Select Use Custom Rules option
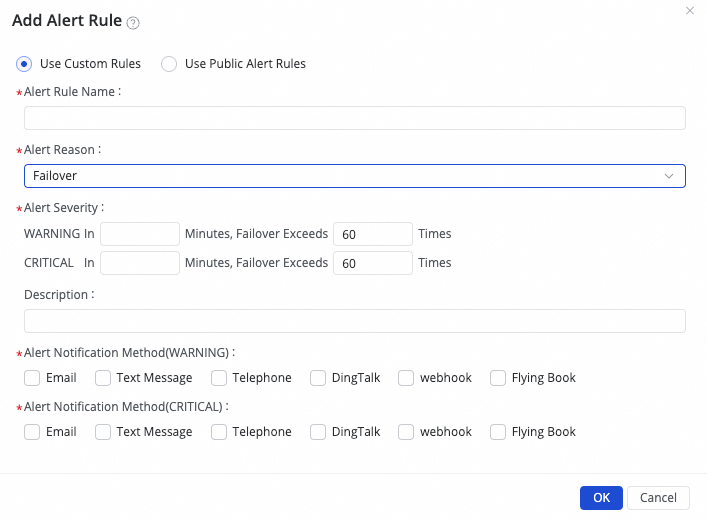The width and height of the screenshot is (707, 521). click(24, 64)
